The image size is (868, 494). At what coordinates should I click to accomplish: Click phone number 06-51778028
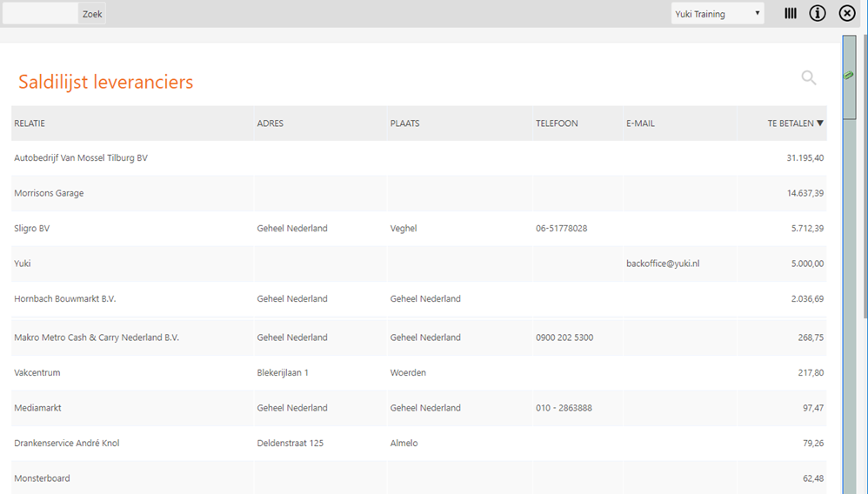[x=561, y=228]
